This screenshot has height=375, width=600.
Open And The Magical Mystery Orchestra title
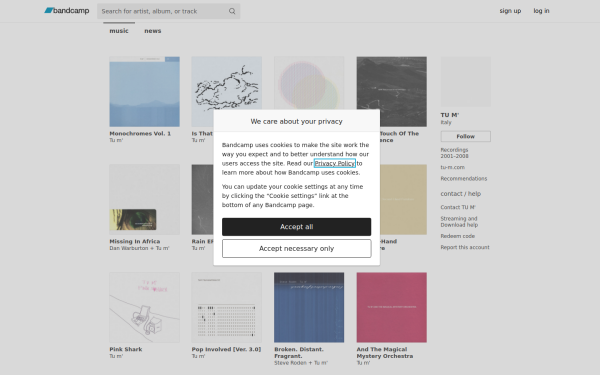385,353
